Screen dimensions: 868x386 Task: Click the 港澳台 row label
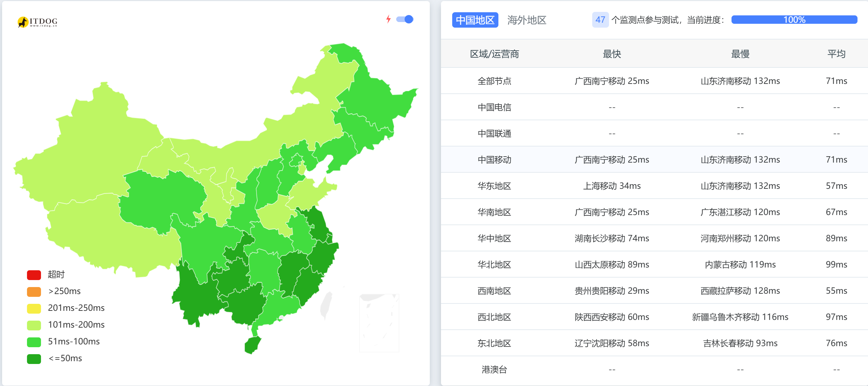click(495, 369)
